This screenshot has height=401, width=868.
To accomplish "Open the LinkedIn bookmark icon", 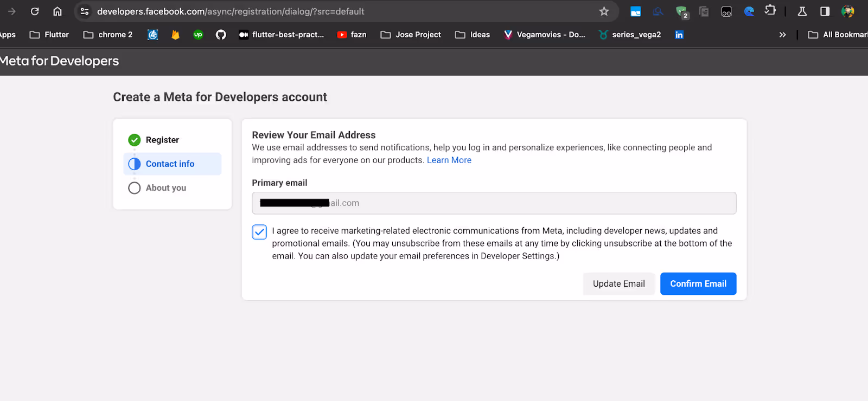I will tap(679, 35).
